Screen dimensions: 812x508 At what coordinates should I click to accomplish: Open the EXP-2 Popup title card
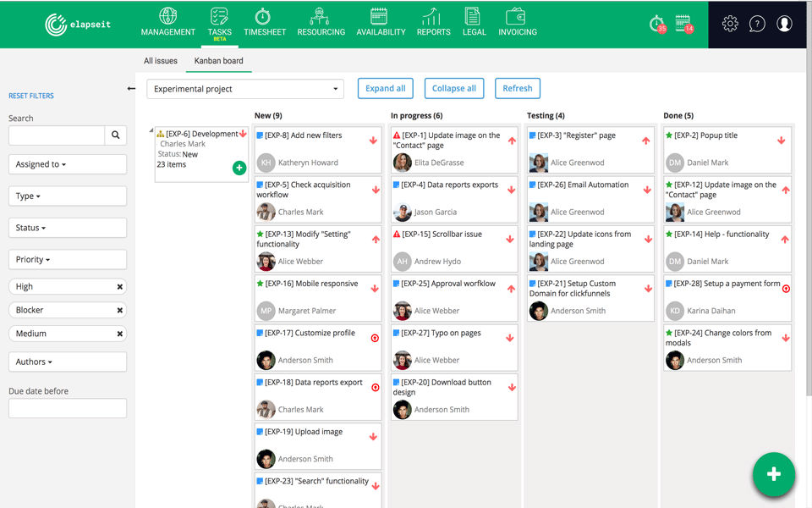[727, 150]
